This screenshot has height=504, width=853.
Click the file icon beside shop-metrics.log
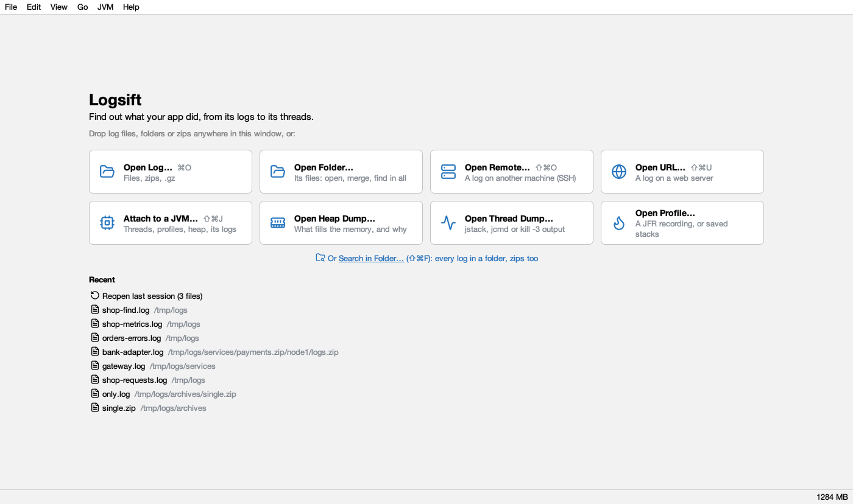pyautogui.click(x=95, y=323)
